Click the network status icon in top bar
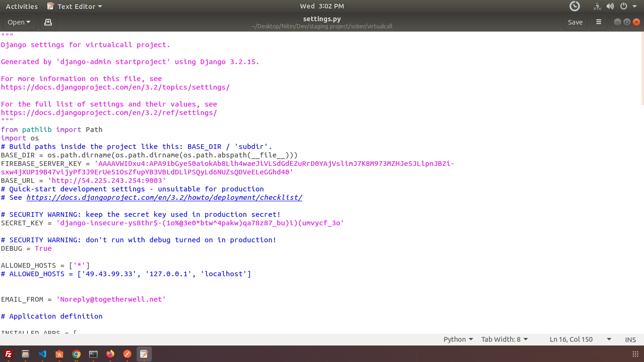644x362 pixels. click(x=597, y=6)
